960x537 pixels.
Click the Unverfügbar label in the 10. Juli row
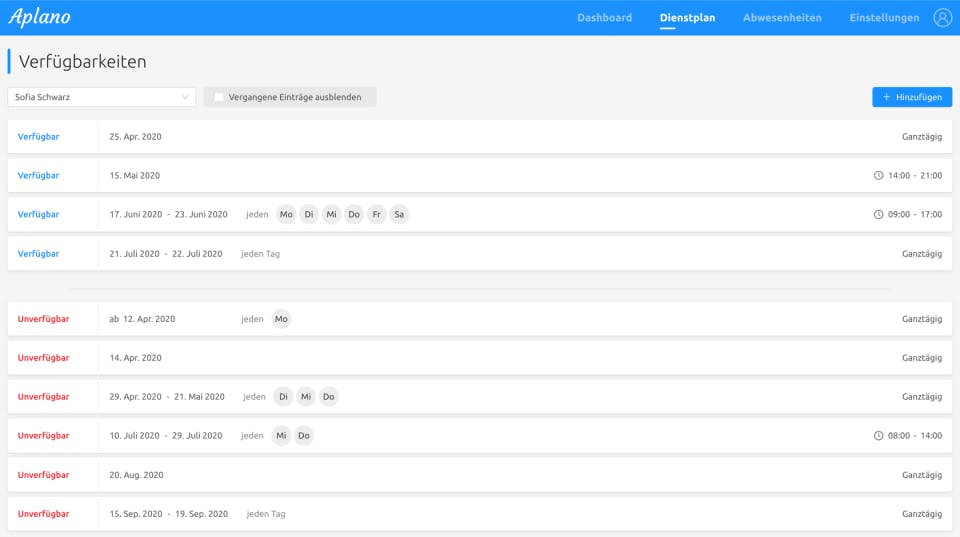pos(43,436)
